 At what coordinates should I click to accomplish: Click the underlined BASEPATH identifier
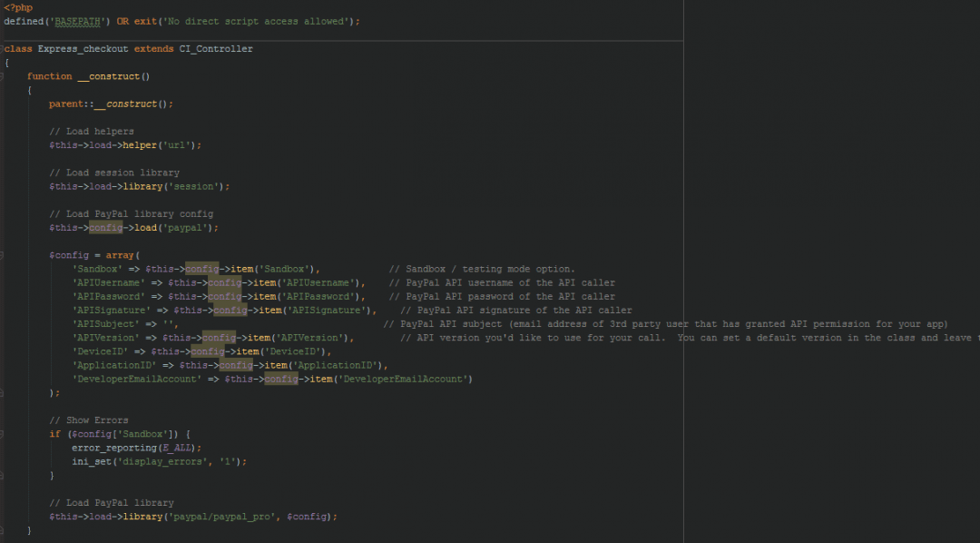(x=77, y=21)
